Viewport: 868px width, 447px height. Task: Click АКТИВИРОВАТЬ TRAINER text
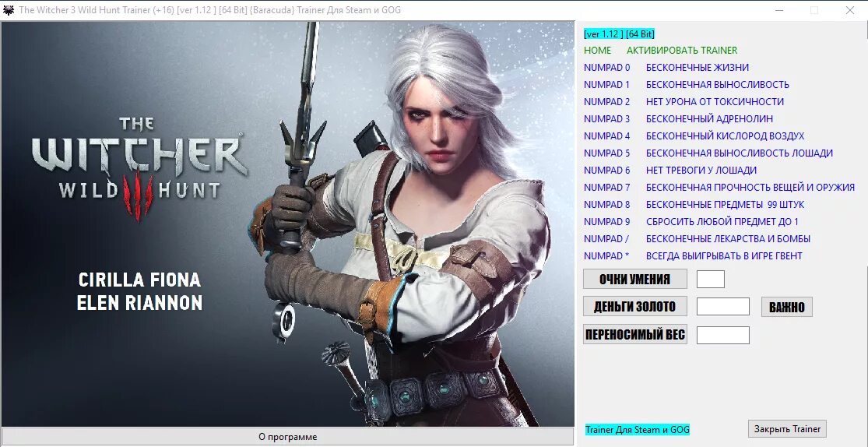682,51
